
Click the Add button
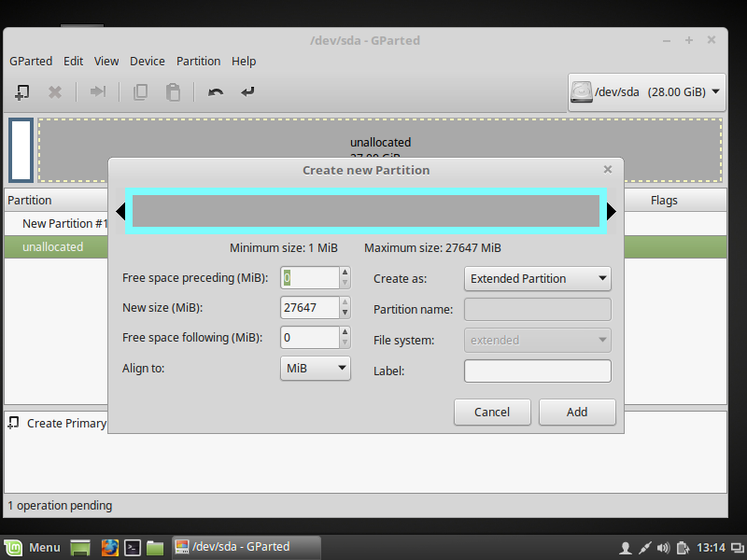pyautogui.click(x=577, y=412)
